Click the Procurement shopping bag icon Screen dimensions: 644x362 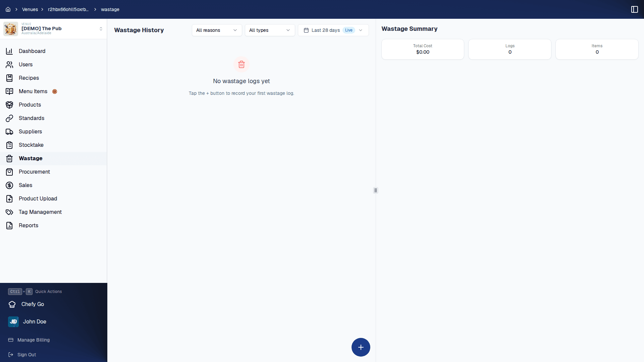[9, 172]
